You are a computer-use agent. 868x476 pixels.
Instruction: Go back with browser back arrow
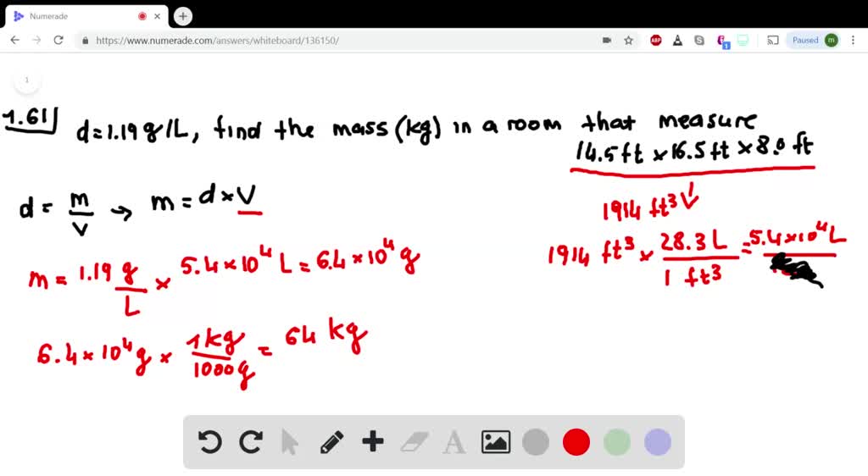(x=15, y=41)
